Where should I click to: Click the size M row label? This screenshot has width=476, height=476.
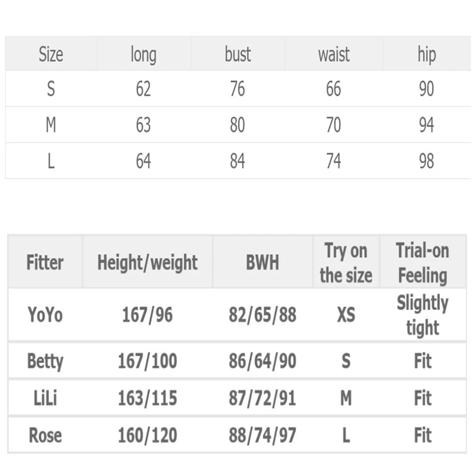pyautogui.click(x=51, y=125)
